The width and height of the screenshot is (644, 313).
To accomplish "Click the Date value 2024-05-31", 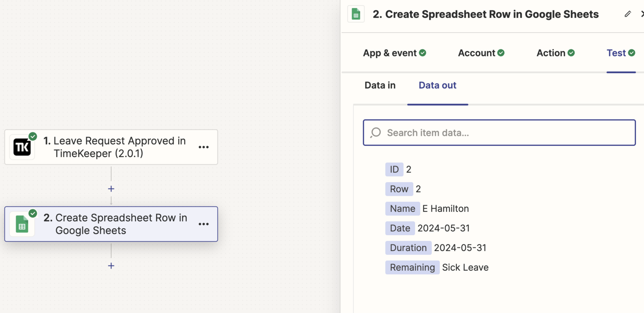I will 444,228.
